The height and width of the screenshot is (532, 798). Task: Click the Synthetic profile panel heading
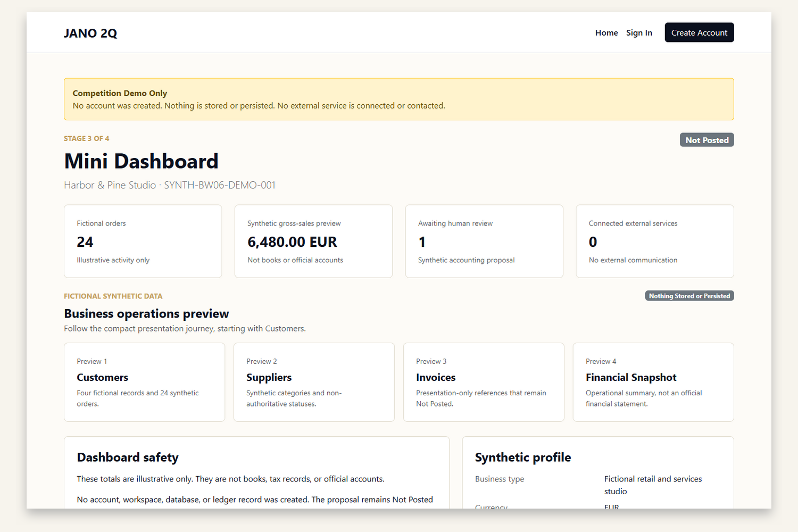[x=523, y=458]
